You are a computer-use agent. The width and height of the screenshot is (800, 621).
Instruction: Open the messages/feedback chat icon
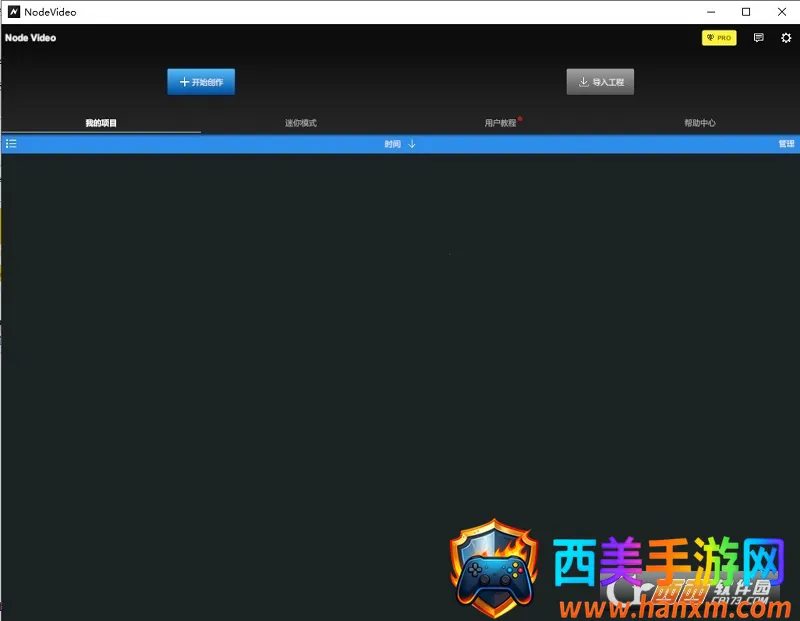pos(758,38)
